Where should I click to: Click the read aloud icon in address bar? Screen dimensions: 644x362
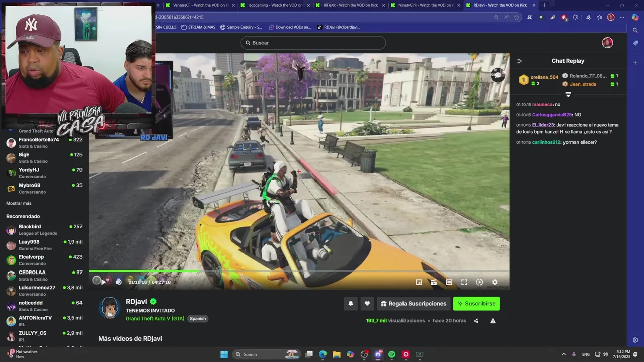[506, 17]
